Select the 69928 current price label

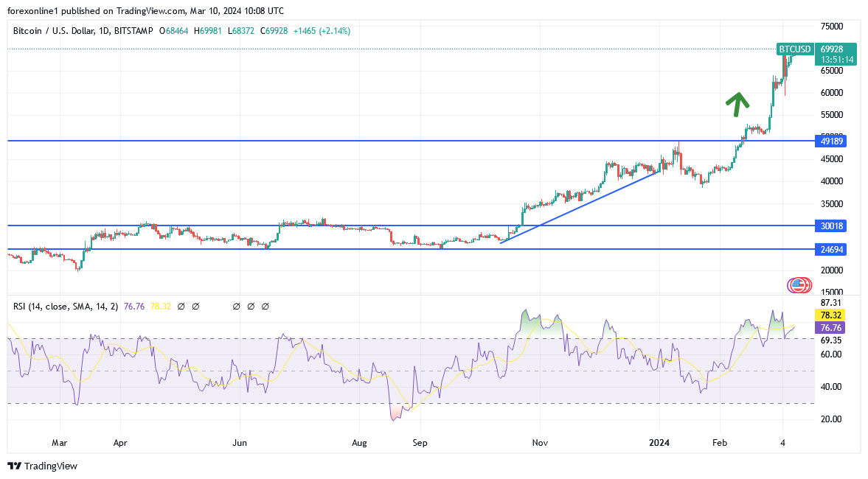click(831, 49)
